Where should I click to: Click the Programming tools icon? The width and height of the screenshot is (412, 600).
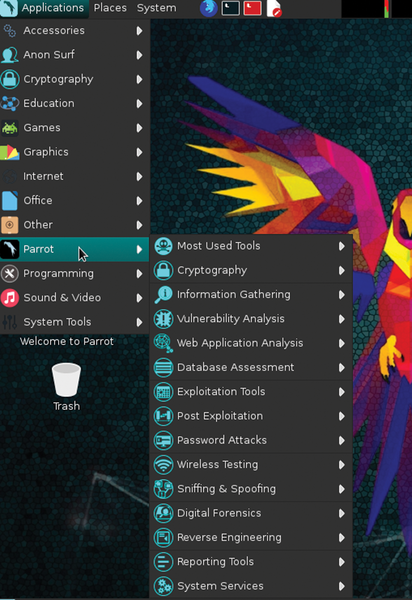(10, 273)
